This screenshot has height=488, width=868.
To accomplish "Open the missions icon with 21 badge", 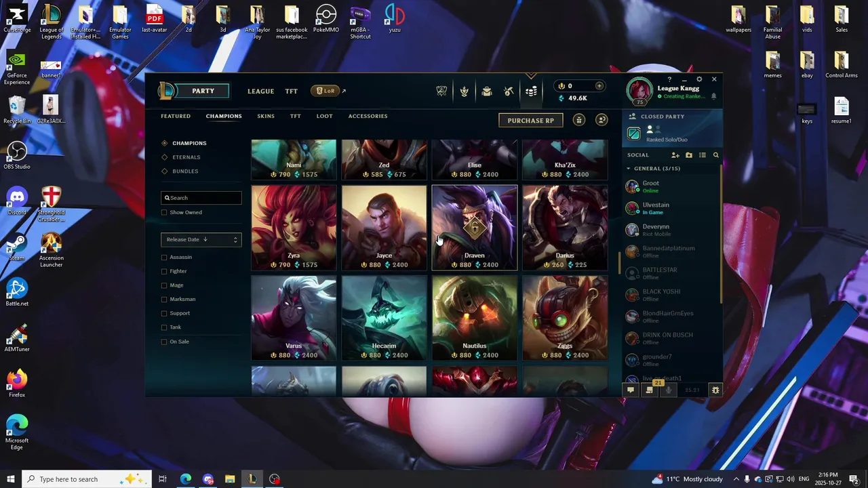I will (x=650, y=390).
